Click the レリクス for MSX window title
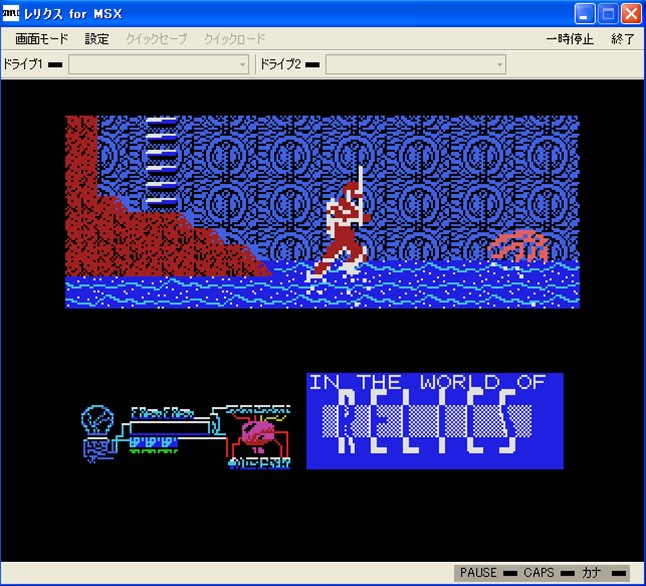Image resolution: width=646 pixels, height=586 pixels. tap(73, 14)
